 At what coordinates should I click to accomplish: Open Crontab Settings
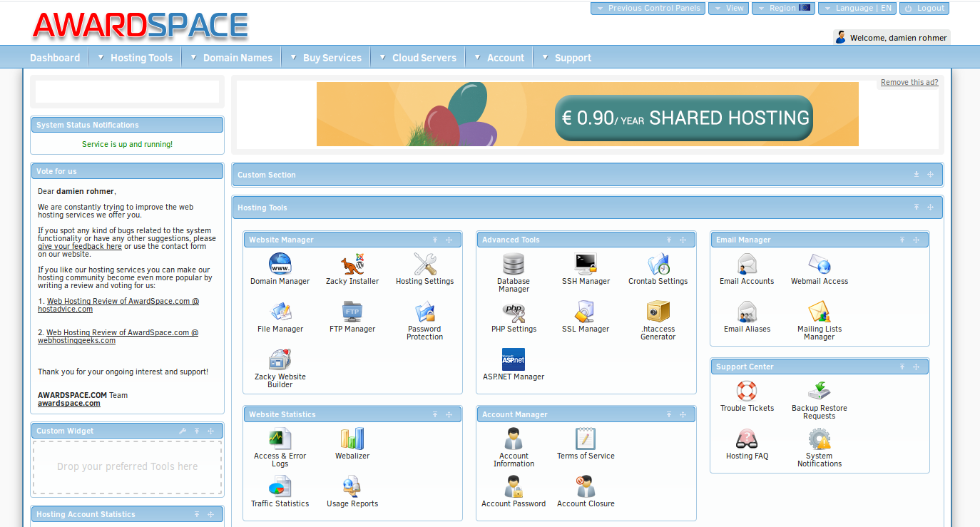658,270
